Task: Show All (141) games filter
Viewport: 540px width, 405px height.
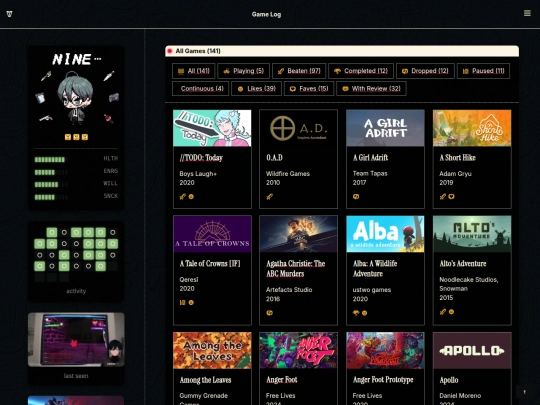Action: 194,71
